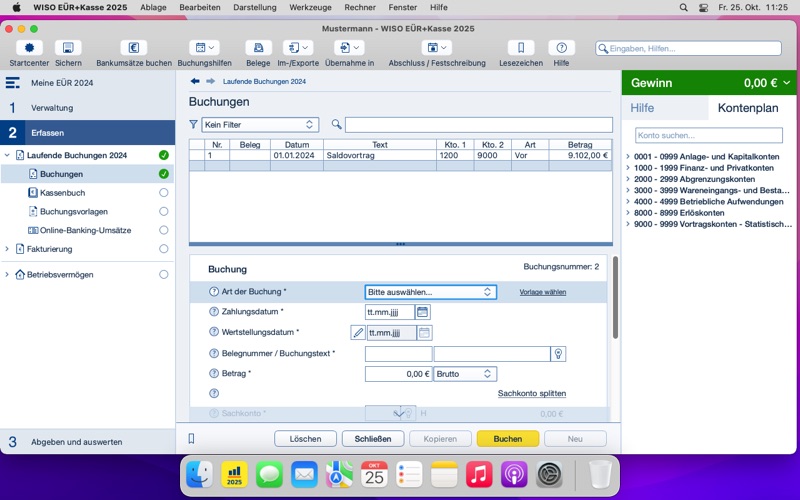Screen dimensions: 800x500
Task: Click the Sachkonto splitten link
Action: [532, 393]
